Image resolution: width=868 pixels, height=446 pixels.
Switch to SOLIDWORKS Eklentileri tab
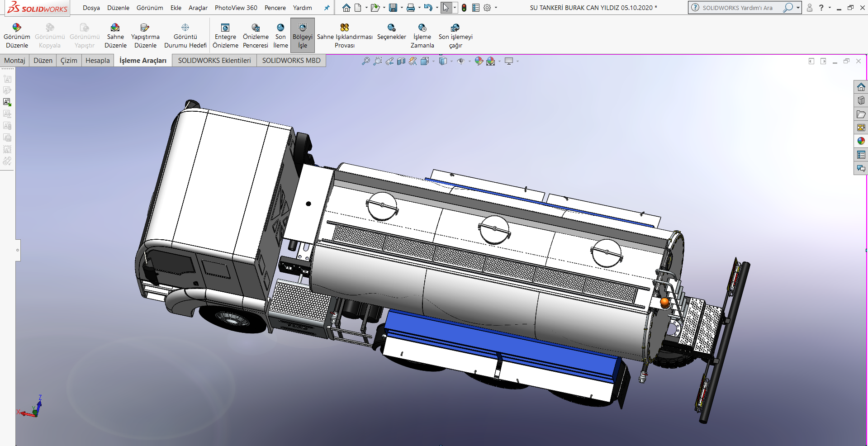pyautogui.click(x=214, y=60)
